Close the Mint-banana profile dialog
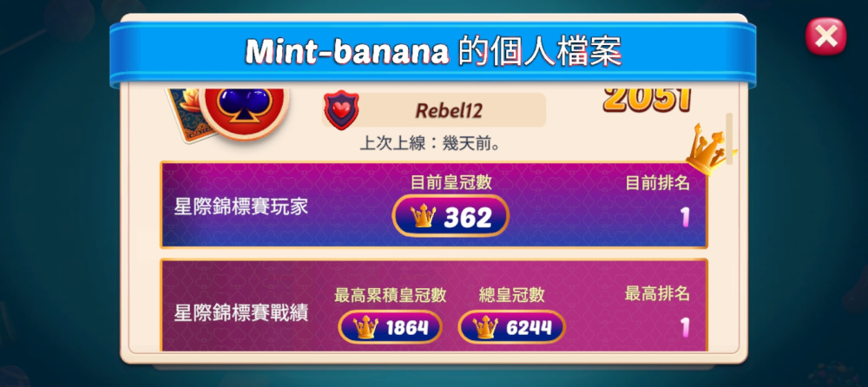Viewport: 868px width, 387px height. click(825, 36)
